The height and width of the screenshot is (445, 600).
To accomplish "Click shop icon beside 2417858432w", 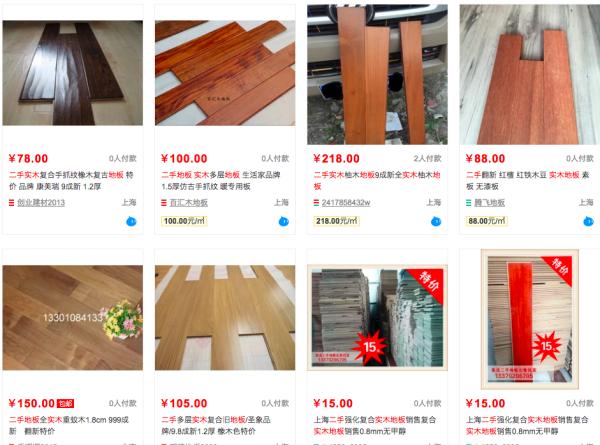I will click(x=316, y=202).
